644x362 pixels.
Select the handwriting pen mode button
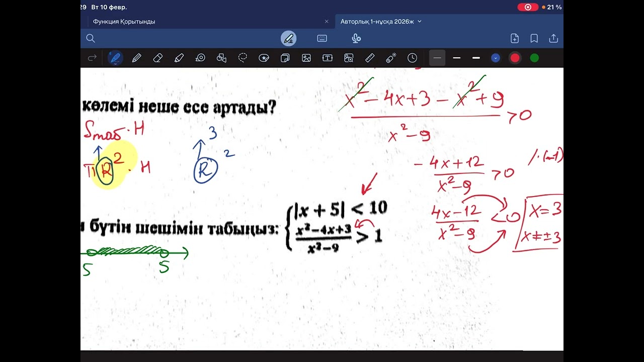pyautogui.click(x=289, y=38)
